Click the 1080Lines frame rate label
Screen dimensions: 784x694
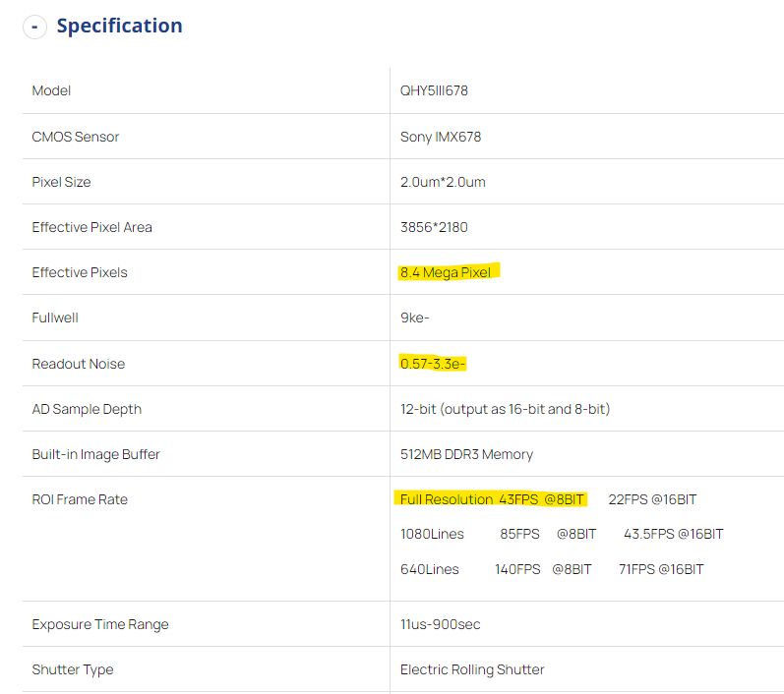point(430,534)
